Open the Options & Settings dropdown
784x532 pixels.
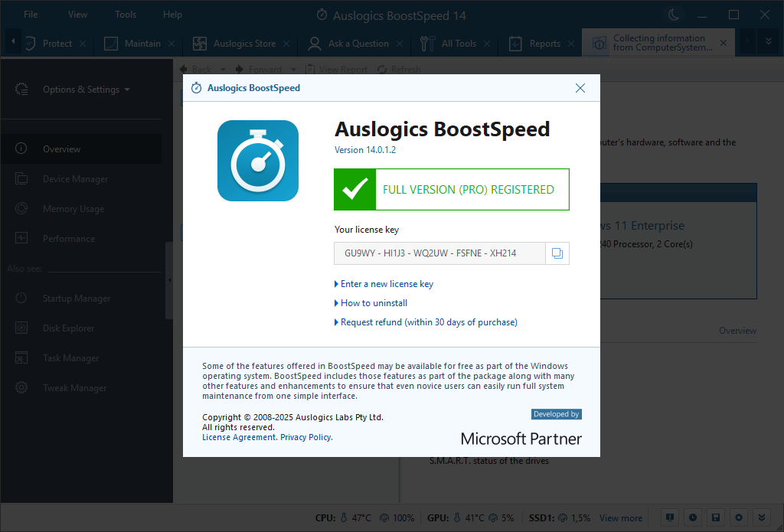[86, 90]
